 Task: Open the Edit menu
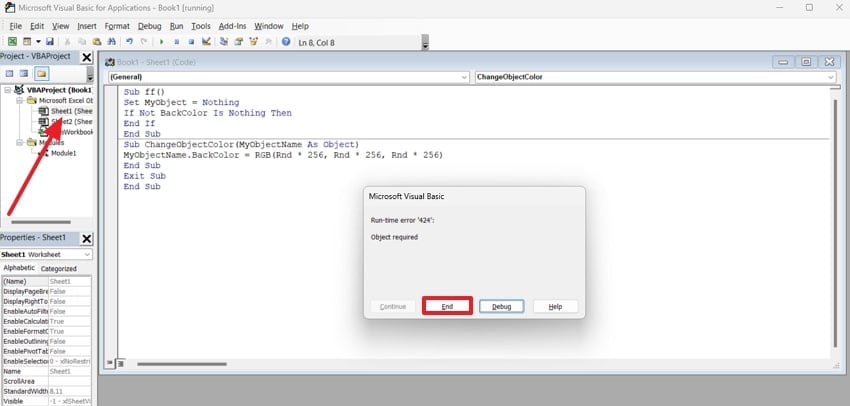37,26
